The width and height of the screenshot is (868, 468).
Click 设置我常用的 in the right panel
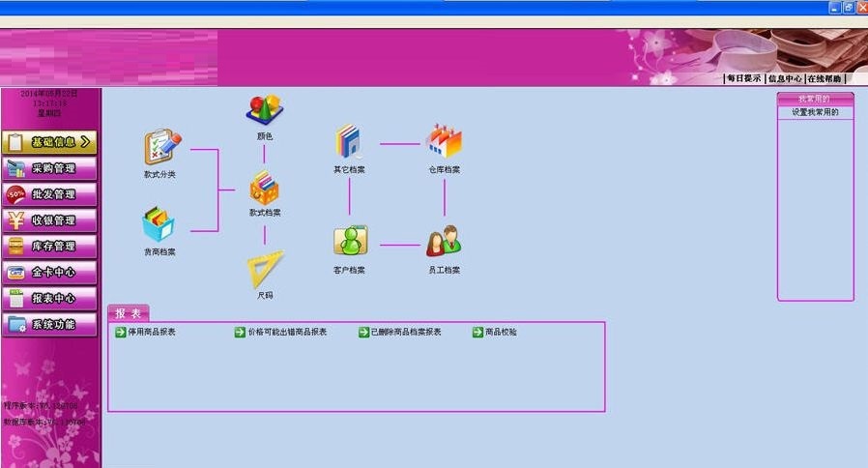point(815,112)
